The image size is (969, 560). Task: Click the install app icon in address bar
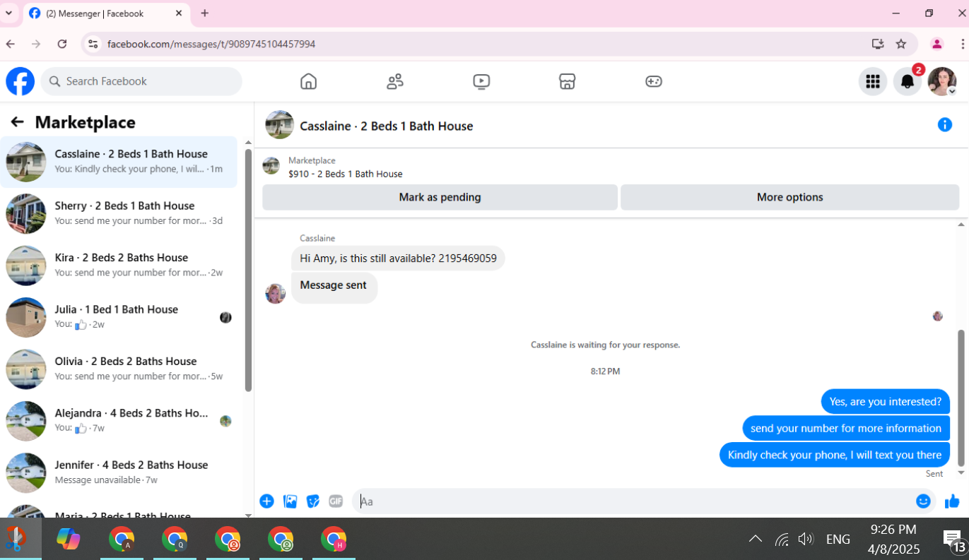tap(877, 44)
